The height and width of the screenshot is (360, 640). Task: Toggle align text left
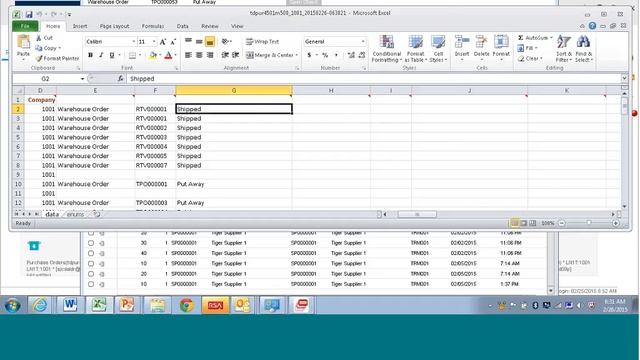point(188,55)
